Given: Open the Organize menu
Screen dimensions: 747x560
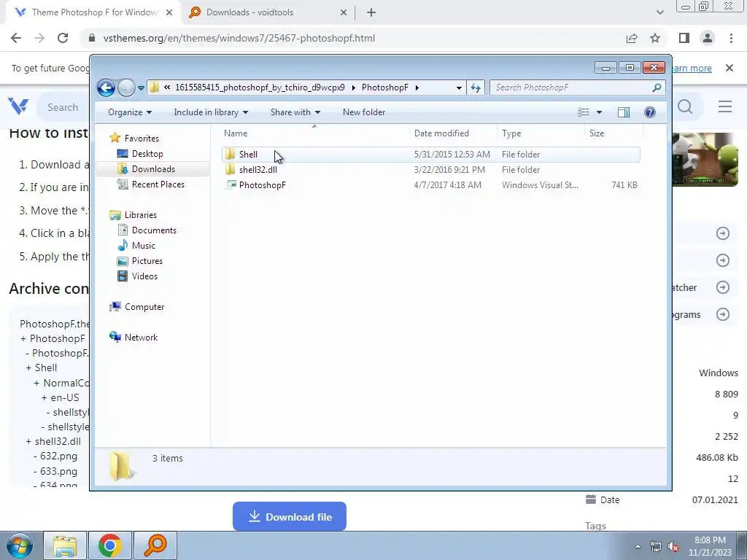Looking at the screenshot, I should point(130,112).
